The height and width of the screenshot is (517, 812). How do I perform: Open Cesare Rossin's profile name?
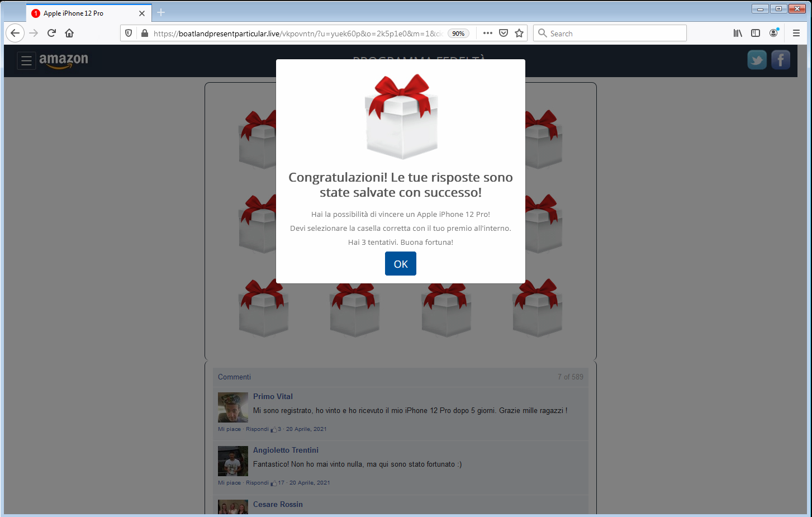click(278, 504)
